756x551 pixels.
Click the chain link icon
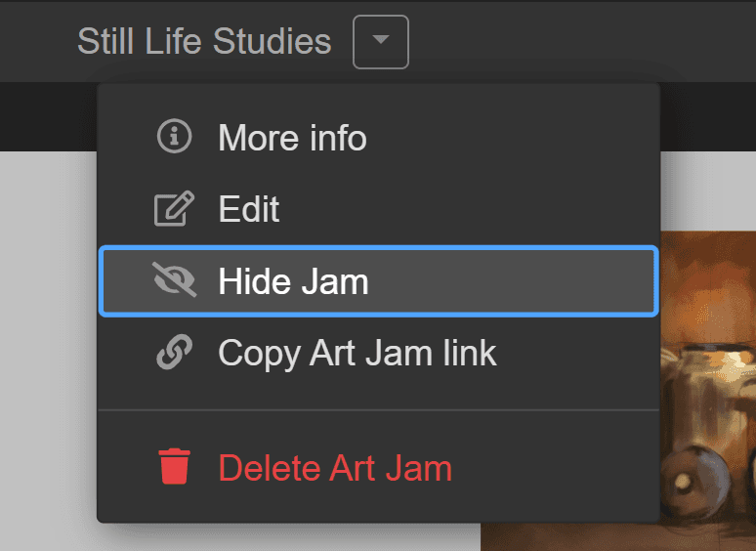click(x=175, y=352)
